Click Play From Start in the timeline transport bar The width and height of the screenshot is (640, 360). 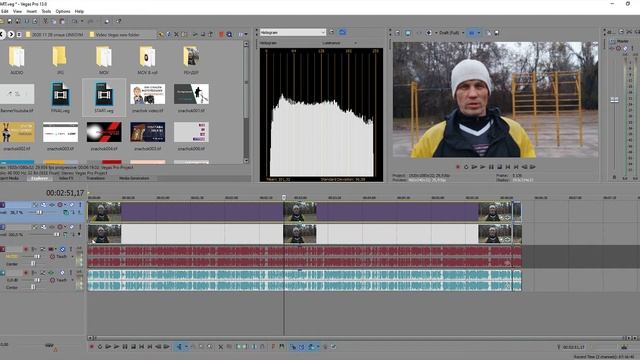coord(108,347)
